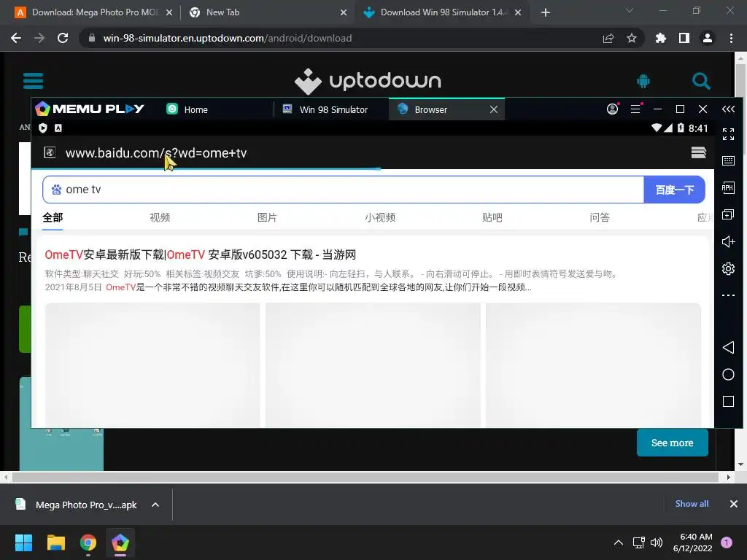Add a new Chrome tab
The image size is (747, 560).
pos(546,12)
